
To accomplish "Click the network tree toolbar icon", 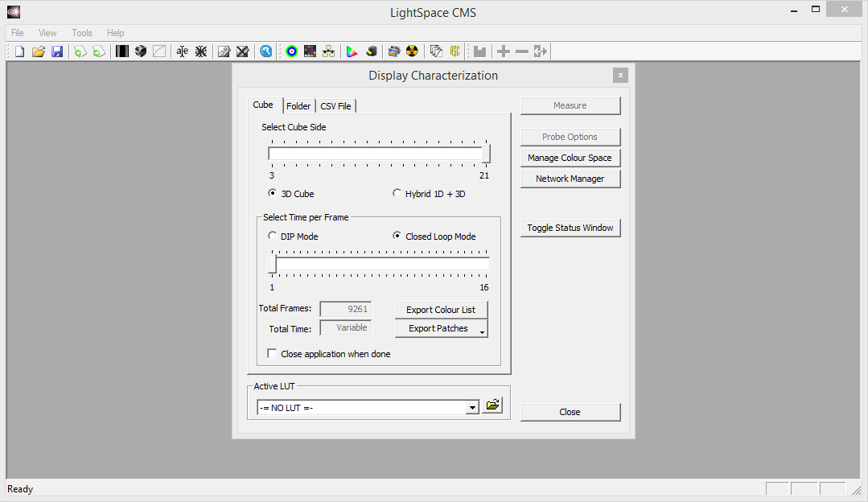I will tap(329, 51).
